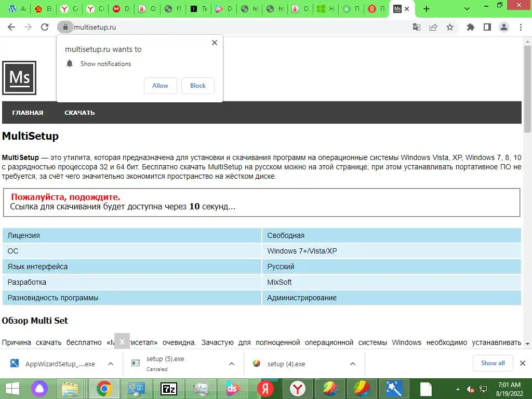Image resolution: width=532 pixels, height=399 pixels.
Task: Click the bell notification icon in popup
Action: coord(70,64)
